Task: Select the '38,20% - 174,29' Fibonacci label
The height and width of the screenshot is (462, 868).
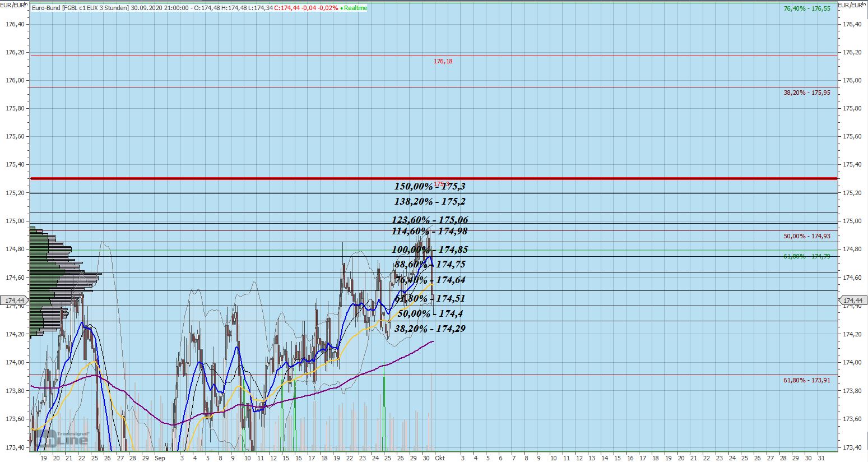Action: click(430, 329)
